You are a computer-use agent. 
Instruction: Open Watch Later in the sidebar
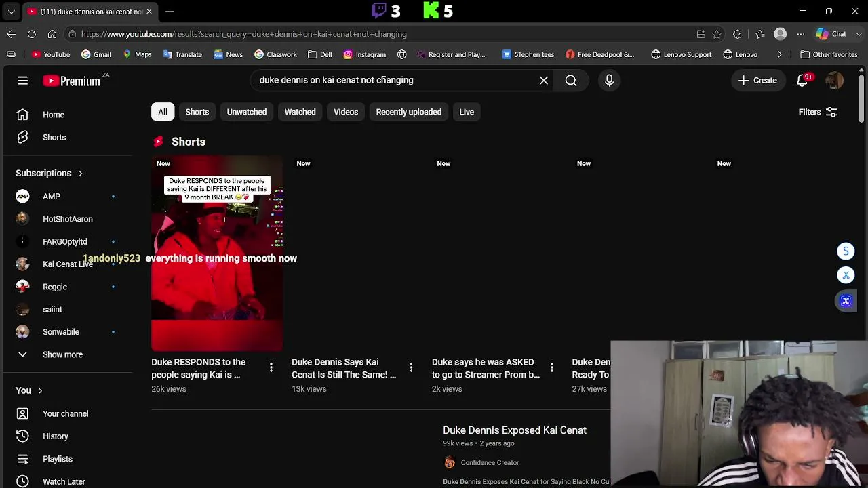pyautogui.click(x=68, y=481)
